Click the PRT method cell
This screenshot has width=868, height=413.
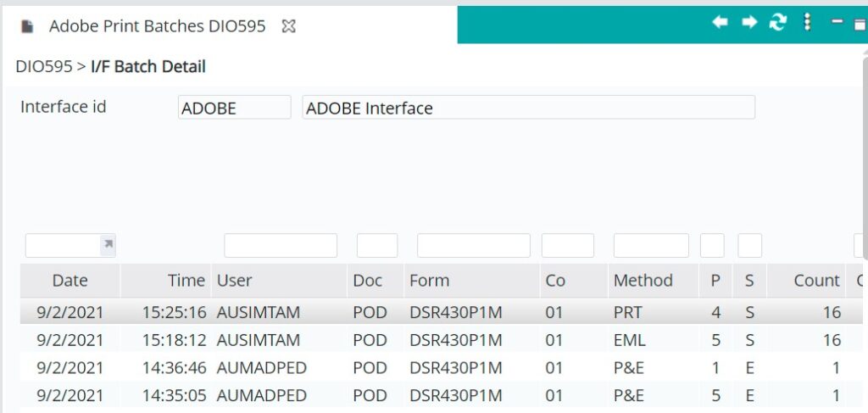coord(628,313)
